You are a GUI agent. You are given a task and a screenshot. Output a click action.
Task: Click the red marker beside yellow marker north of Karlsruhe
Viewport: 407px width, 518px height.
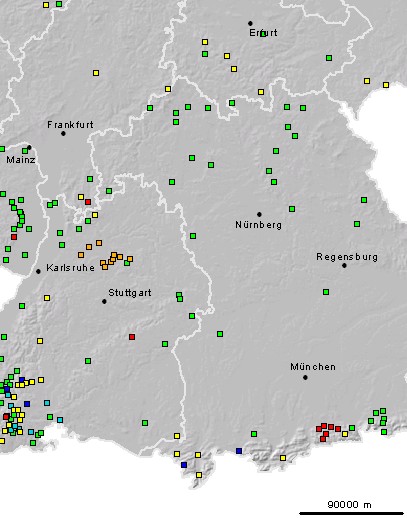tap(88, 202)
